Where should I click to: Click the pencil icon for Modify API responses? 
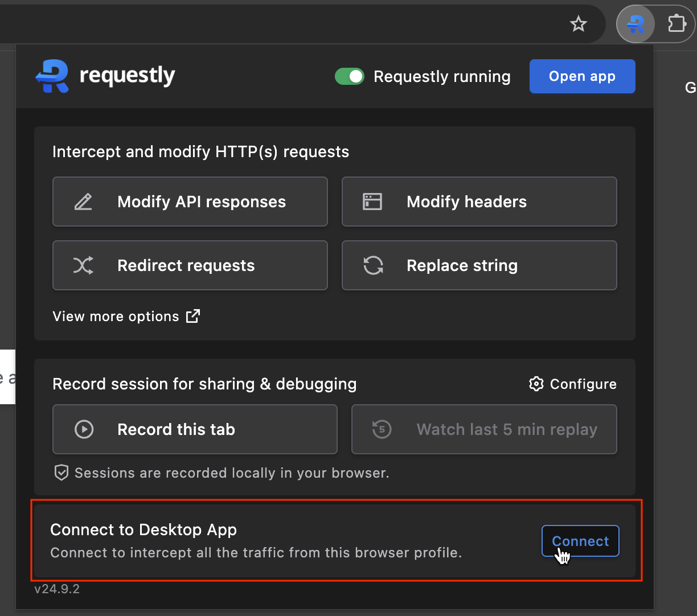(x=83, y=202)
